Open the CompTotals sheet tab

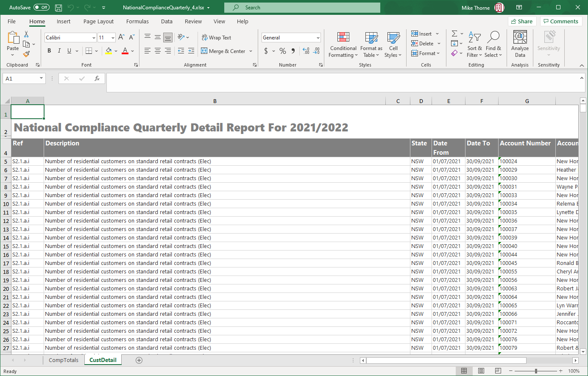(64, 360)
